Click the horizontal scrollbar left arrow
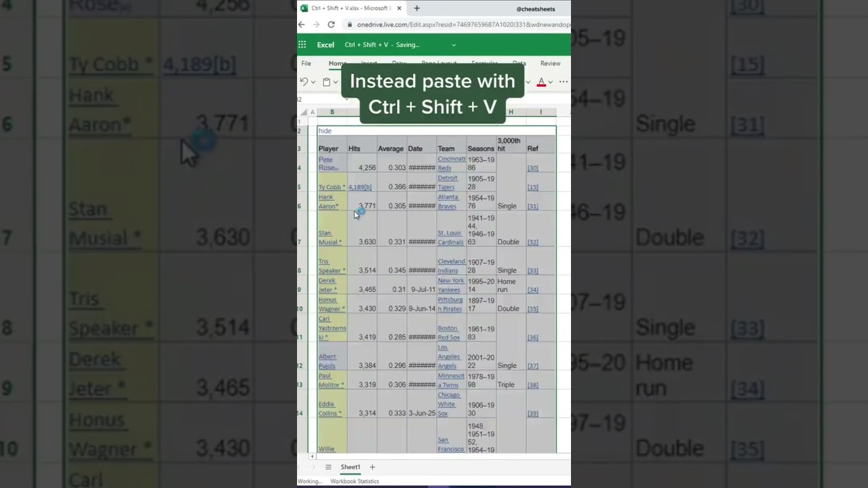 point(312,457)
